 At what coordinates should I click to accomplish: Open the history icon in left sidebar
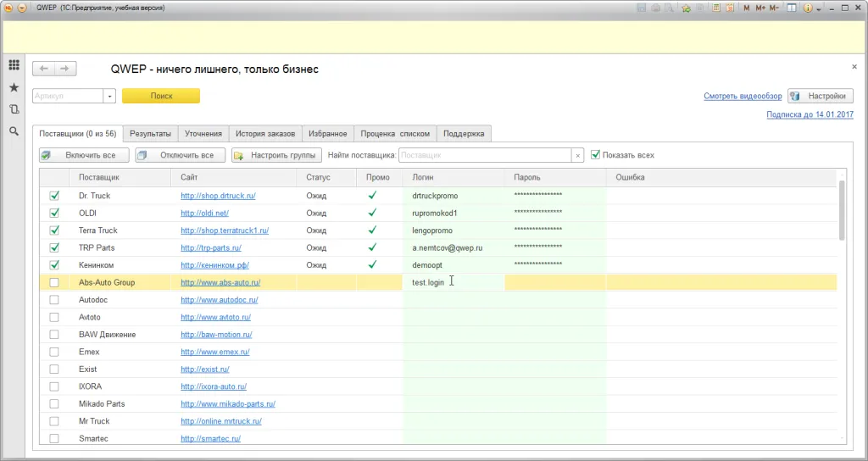(x=14, y=109)
